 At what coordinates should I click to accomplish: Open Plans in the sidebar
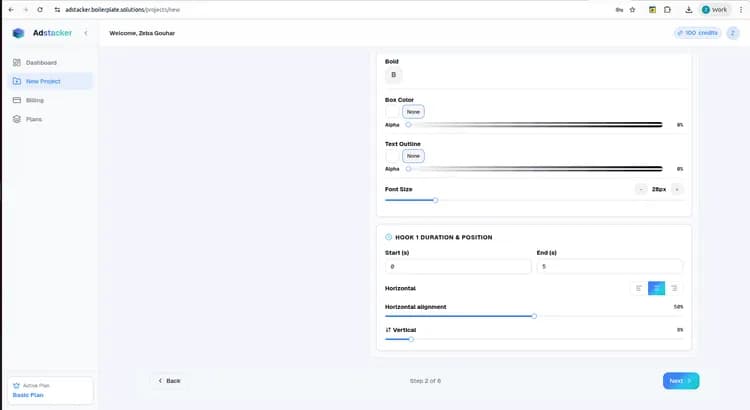click(x=51, y=119)
